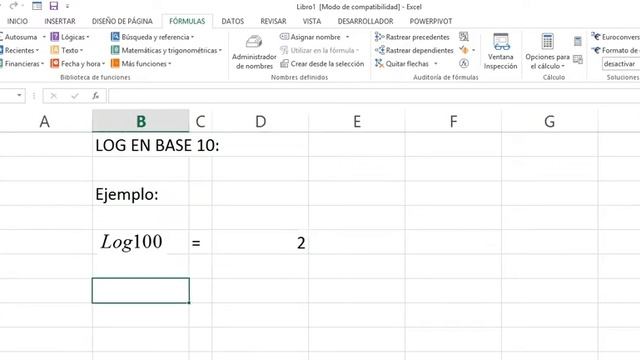Select column C header
The image size is (640, 360).
[x=200, y=121]
